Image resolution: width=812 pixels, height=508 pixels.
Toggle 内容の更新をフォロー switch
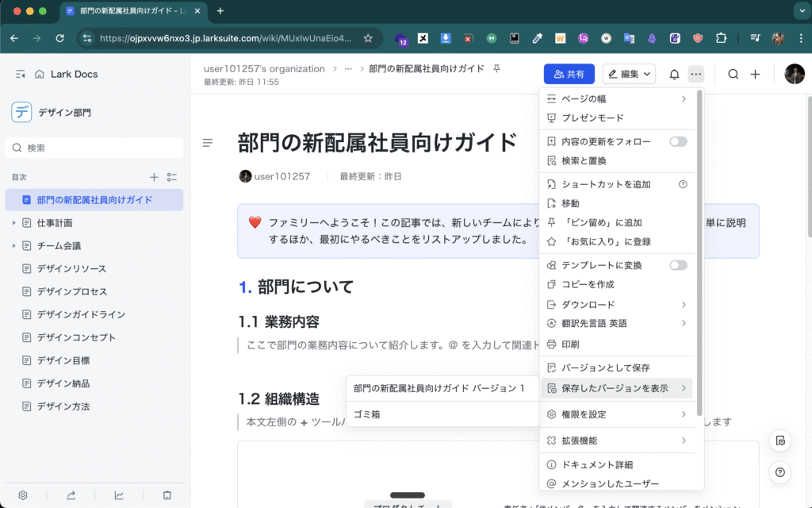(678, 141)
